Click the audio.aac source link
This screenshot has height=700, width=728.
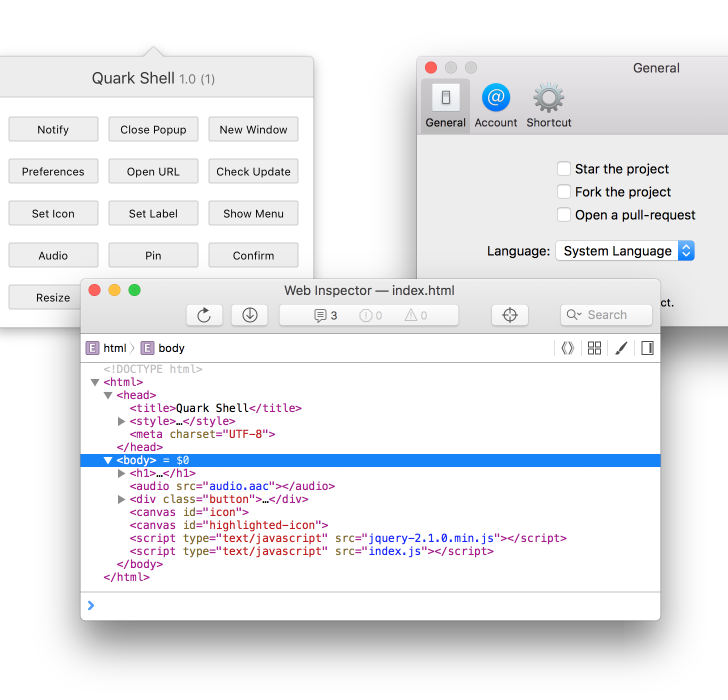click(x=239, y=486)
